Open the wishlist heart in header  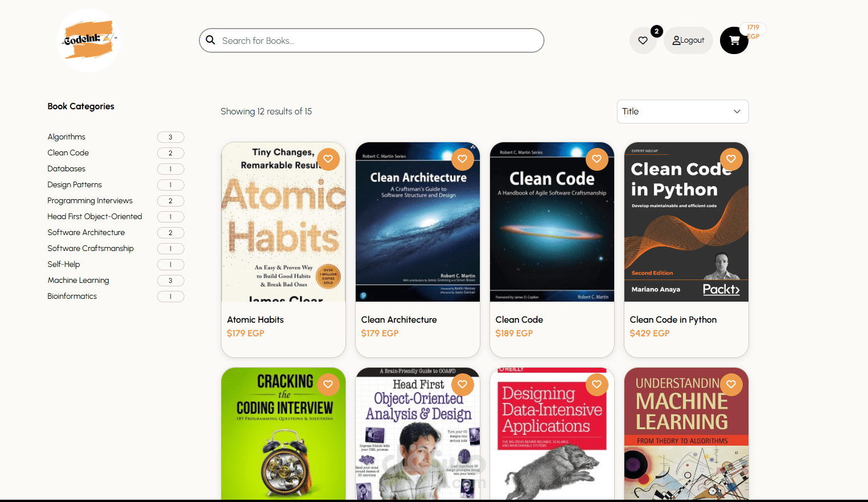pyautogui.click(x=643, y=40)
